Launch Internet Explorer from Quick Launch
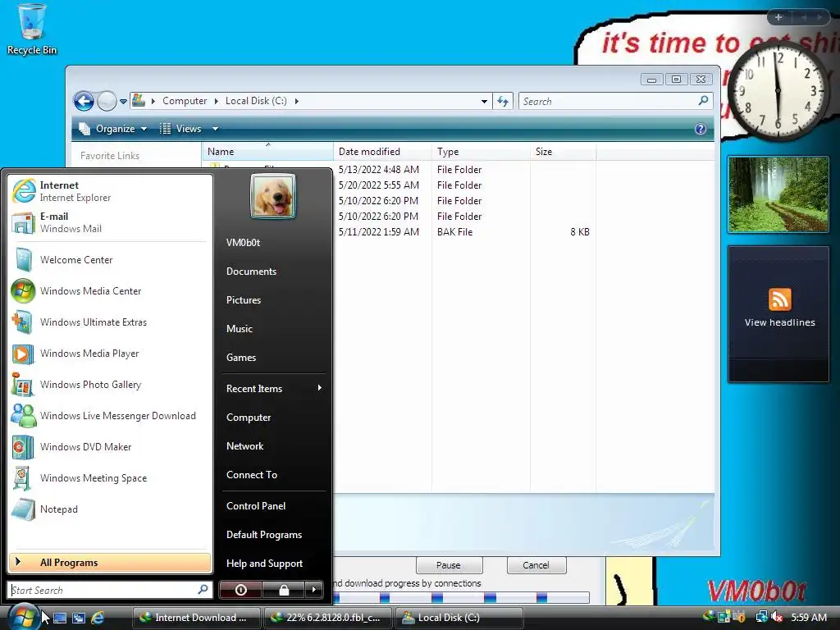The height and width of the screenshot is (630, 840). [98, 618]
